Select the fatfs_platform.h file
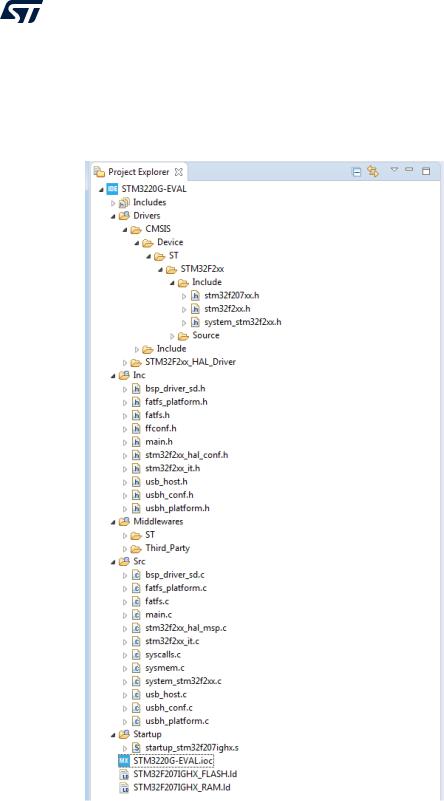Viewport: 444px width, 801px height. click(176, 402)
